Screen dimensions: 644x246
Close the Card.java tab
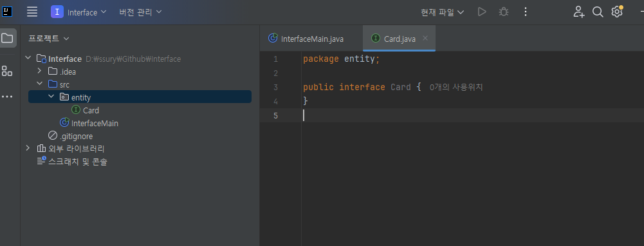425,38
